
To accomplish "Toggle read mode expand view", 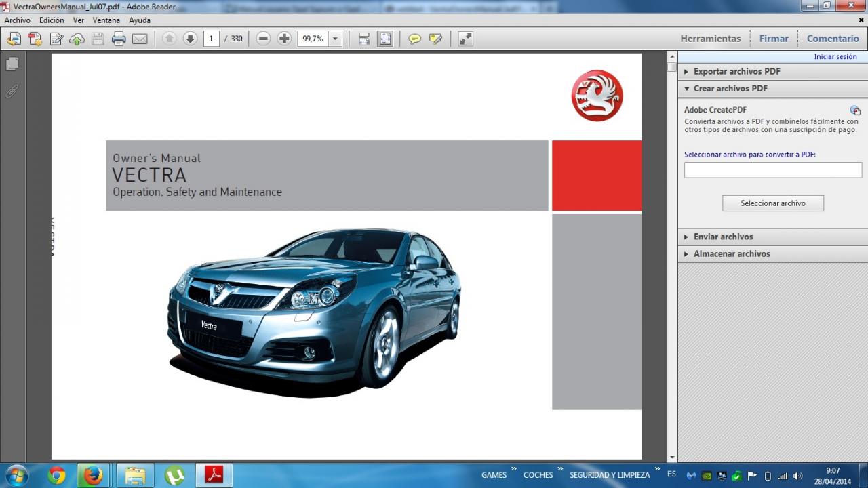I will pos(465,39).
